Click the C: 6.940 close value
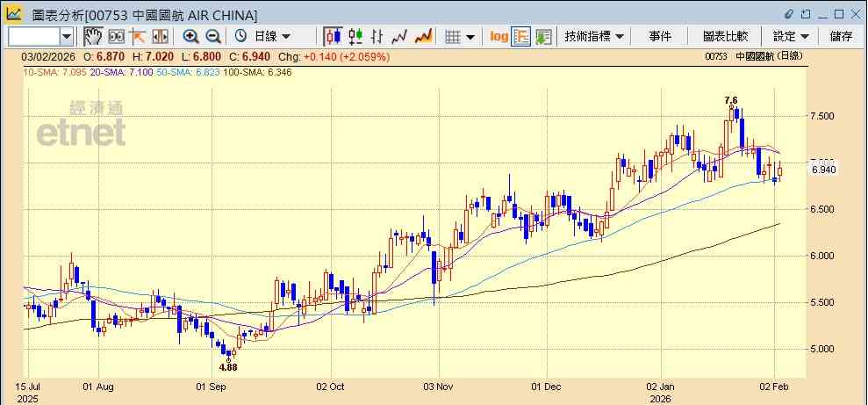 [x=249, y=56]
